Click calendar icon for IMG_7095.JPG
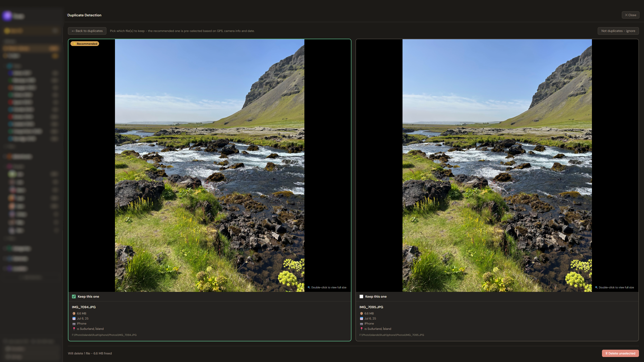The width and height of the screenshot is (644, 362). pos(361,319)
